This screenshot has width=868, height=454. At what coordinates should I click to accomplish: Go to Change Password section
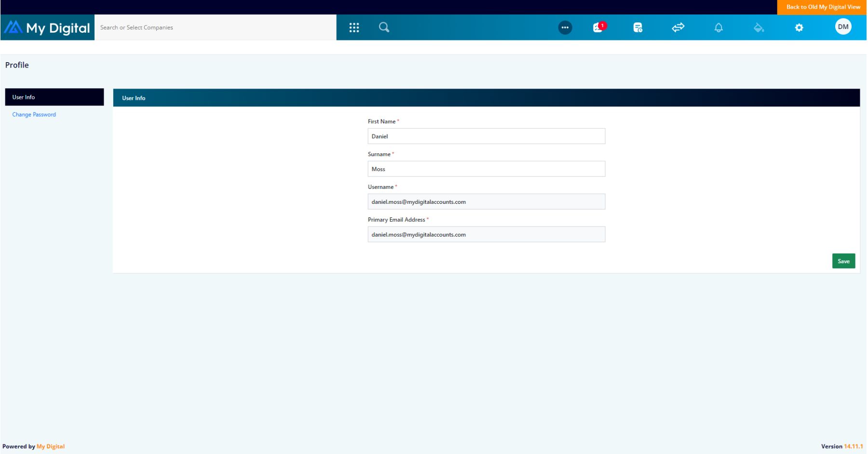tap(34, 115)
